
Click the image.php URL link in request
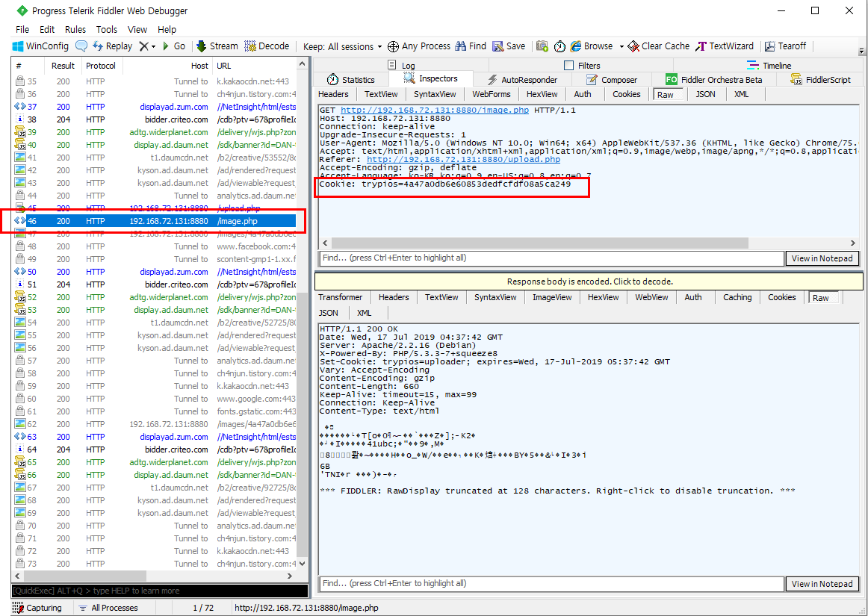[x=435, y=111]
